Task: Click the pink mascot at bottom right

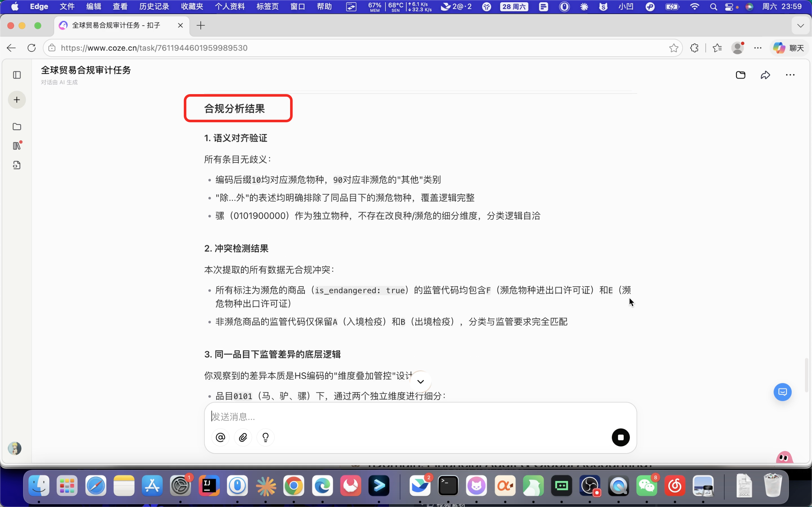Action: click(x=784, y=457)
